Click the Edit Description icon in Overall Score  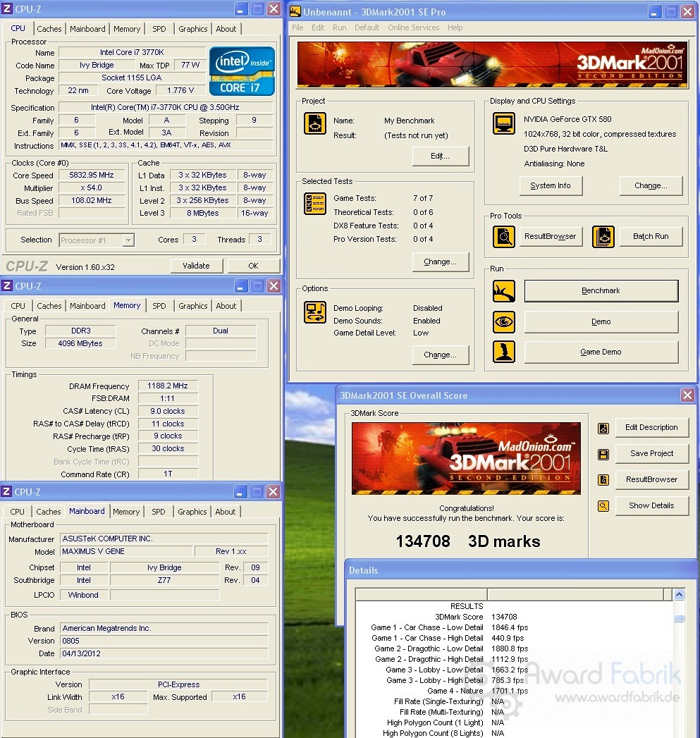click(603, 429)
